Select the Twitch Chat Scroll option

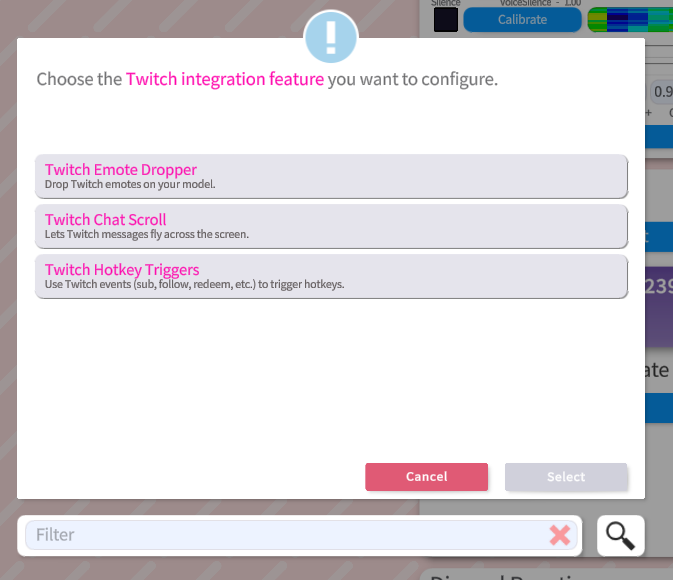click(331, 226)
